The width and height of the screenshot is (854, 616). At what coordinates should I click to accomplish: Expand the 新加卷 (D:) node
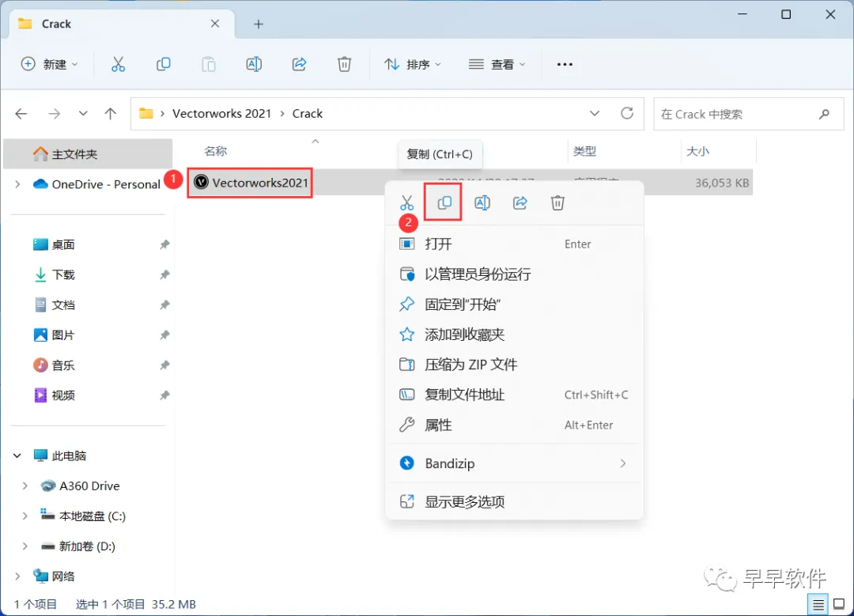point(25,546)
